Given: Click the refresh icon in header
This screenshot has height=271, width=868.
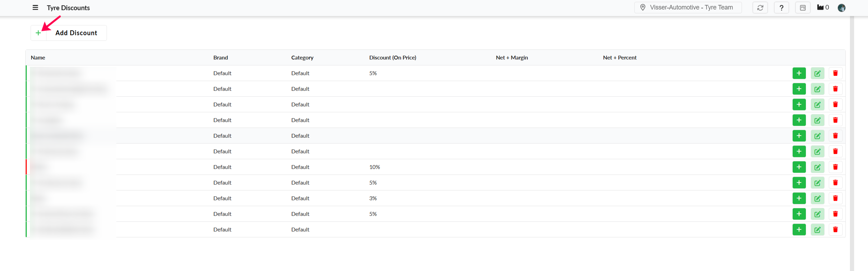Looking at the screenshot, I should tap(760, 8).
